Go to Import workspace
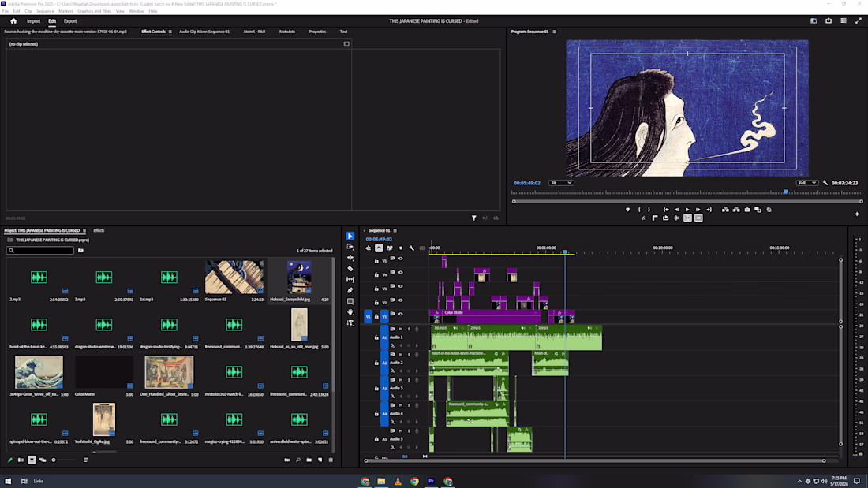Image resolution: width=868 pixels, height=488 pixels. pyautogui.click(x=33, y=21)
